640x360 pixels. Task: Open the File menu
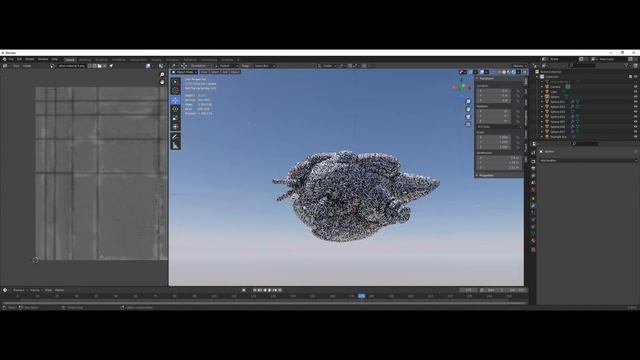11,59
